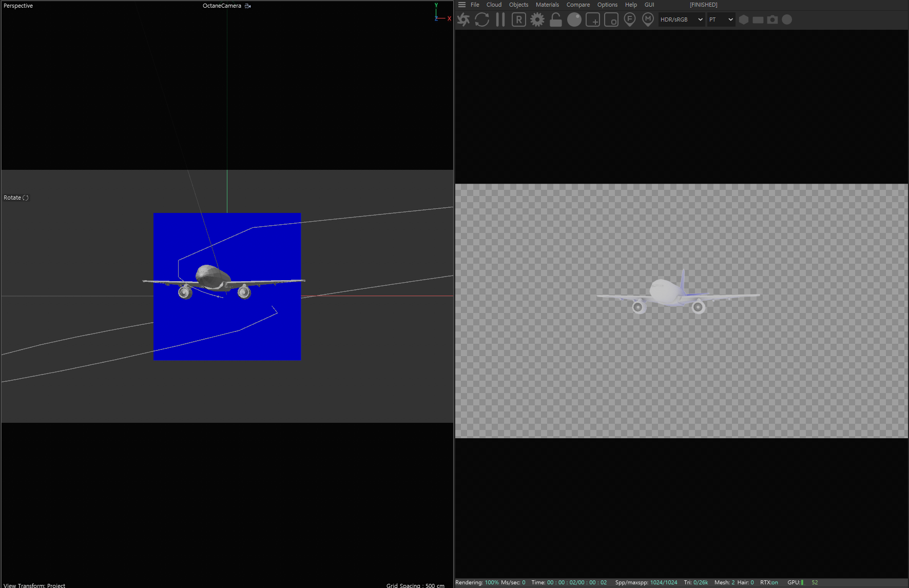909x588 pixels.
Task: Click the Rotate tool indicator in viewport
Action: tap(16, 198)
